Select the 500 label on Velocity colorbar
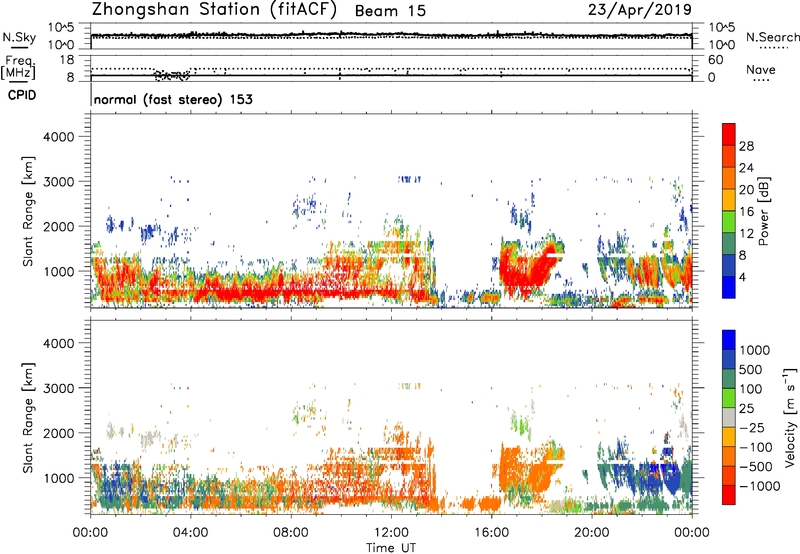The image size is (800, 554). point(751,370)
